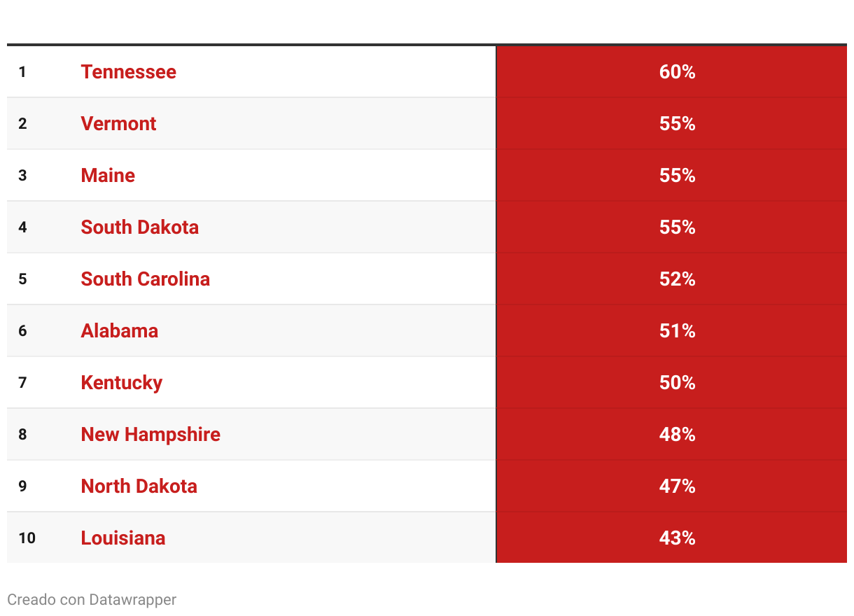Click the New Hampshire label
The height and width of the screenshot is (616, 854).
[150, 435]
